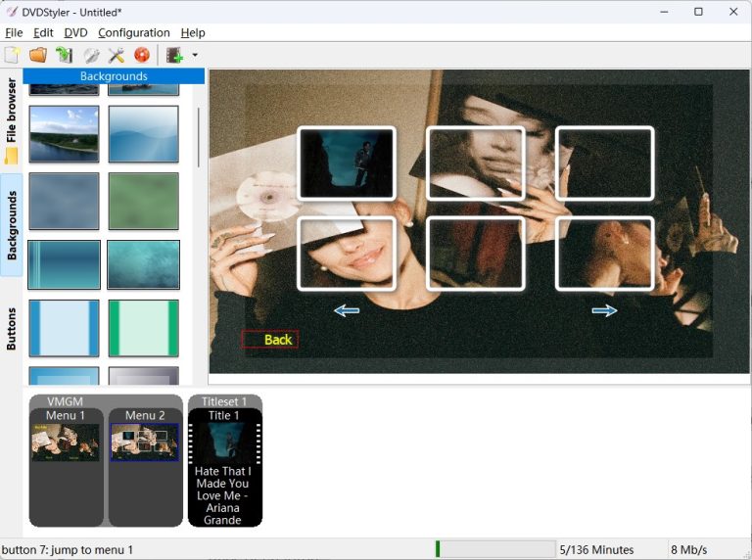Image resolution: width=752 pixels, height=560 pixels.
Task: Click the VMGM group label
Action: [x=66, y=401]
